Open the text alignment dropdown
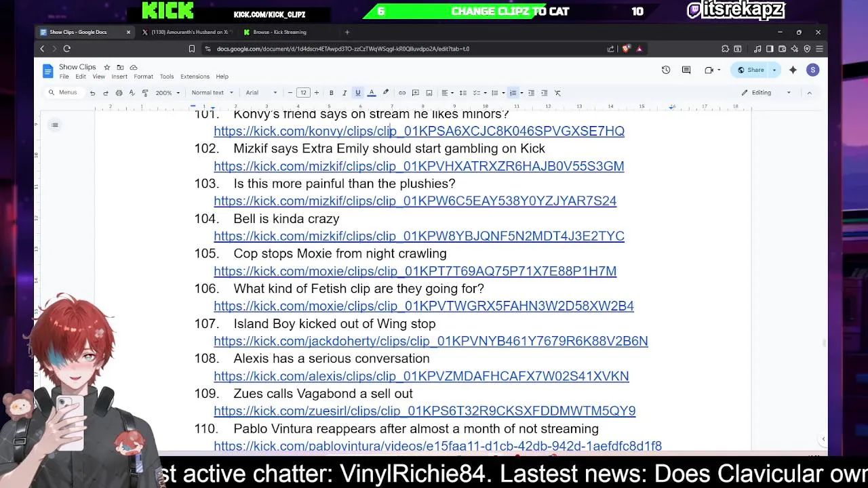This screenshot has width=868, height=488. (448, 93)
